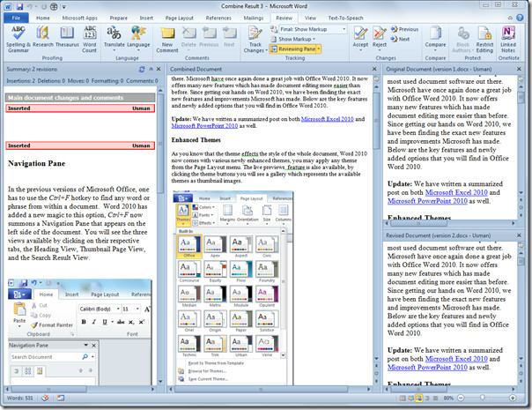Open the Compare documents tool
Image resolution: width=532 pixels, height=410 pixels.
click(x=435, y=38)
